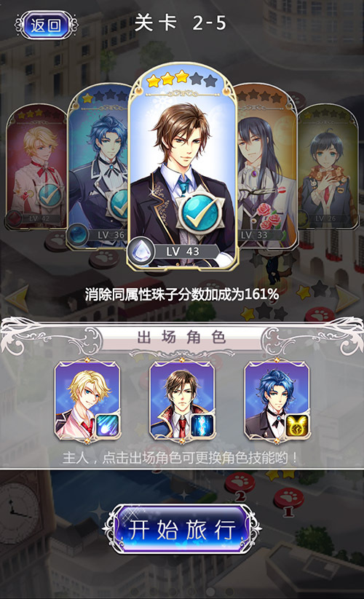Change the blue-haired lineup character portrait
Screen dimensions: 364x599
pyautogui.click(x=277, y=402)
